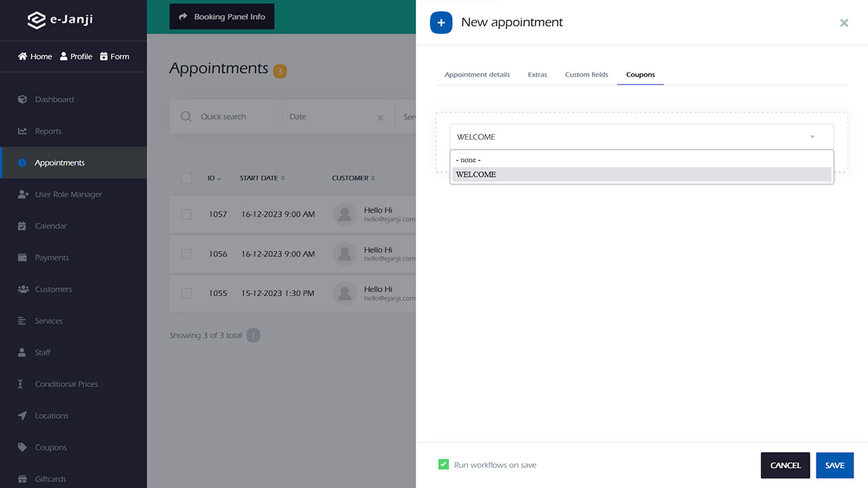Image resolution: width=868 pixels, height=488 pixels.
Task: Click the Locations arrow icon
Action: (x=22, y=415)
